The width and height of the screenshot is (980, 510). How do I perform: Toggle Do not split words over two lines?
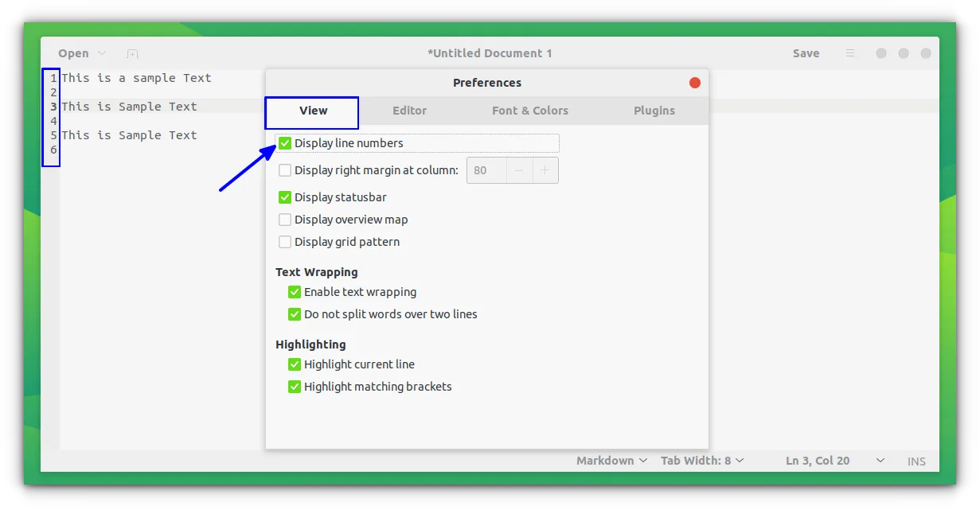click(295, 314)
